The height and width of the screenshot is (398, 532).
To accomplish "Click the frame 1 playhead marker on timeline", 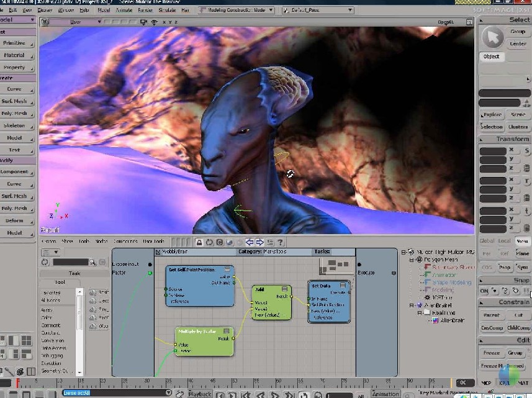I will (17, 382).
